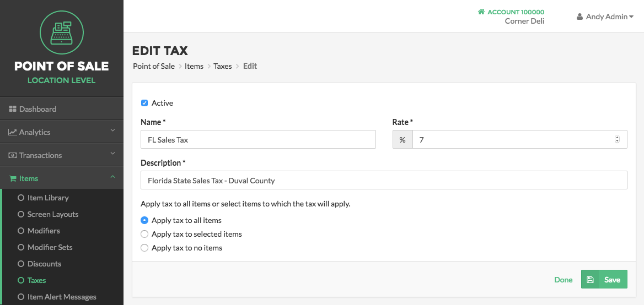
Task: Click the cash register logo icon
Action: pyautogui.click(x=62, y=32)
